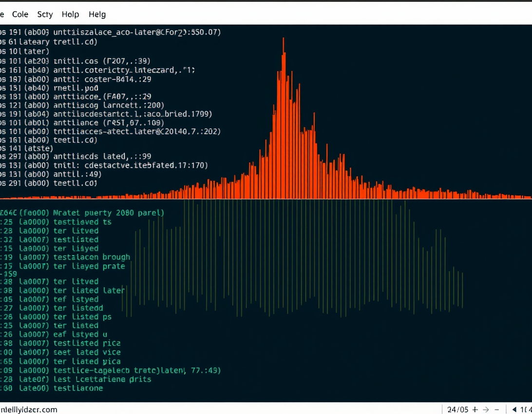The height and width of the screenshot is (414, 532).
Task: Select the line containing 'larncett'
Action: pos(82,105)
